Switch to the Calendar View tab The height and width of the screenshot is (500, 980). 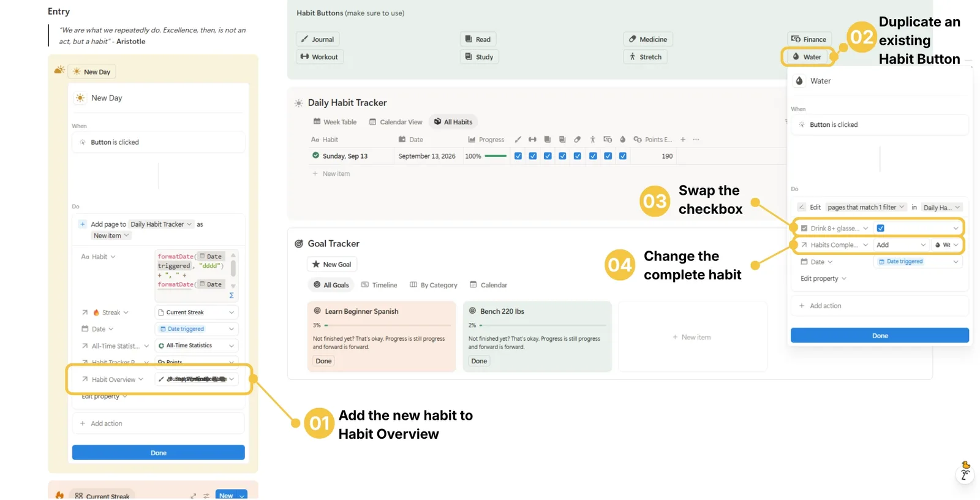[x=396, y=122]
